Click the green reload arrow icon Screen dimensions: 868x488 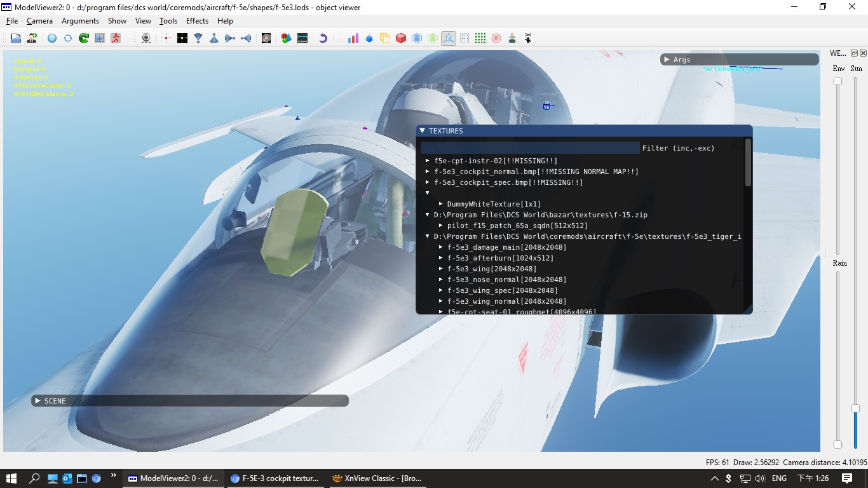tap(84, 38)
